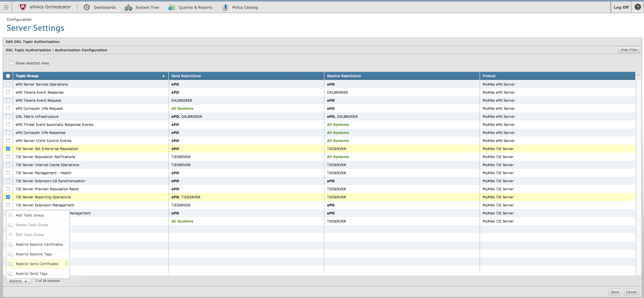Open the help question mark icon
644x298 pixels.
pos(638,7)
